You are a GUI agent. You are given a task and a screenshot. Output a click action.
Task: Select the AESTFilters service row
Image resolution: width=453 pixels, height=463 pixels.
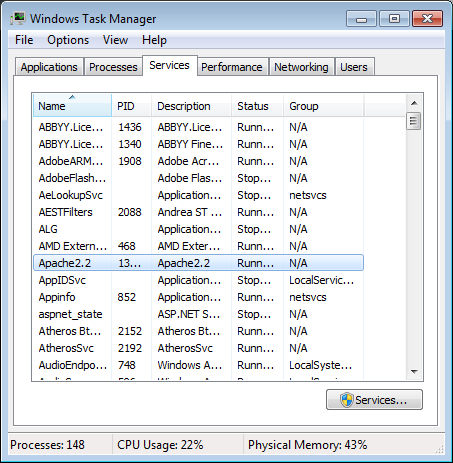click(198, 212)
